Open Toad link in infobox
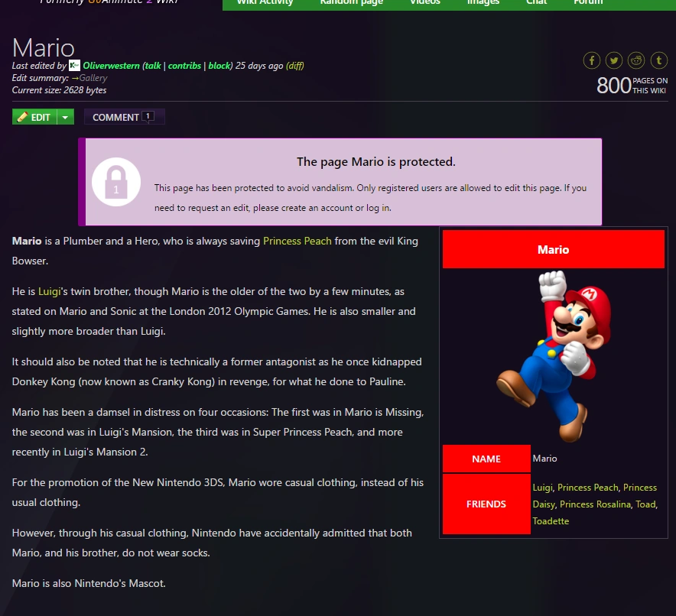The image size is (676, 616). pyautogui.click(x=645, y=504)
